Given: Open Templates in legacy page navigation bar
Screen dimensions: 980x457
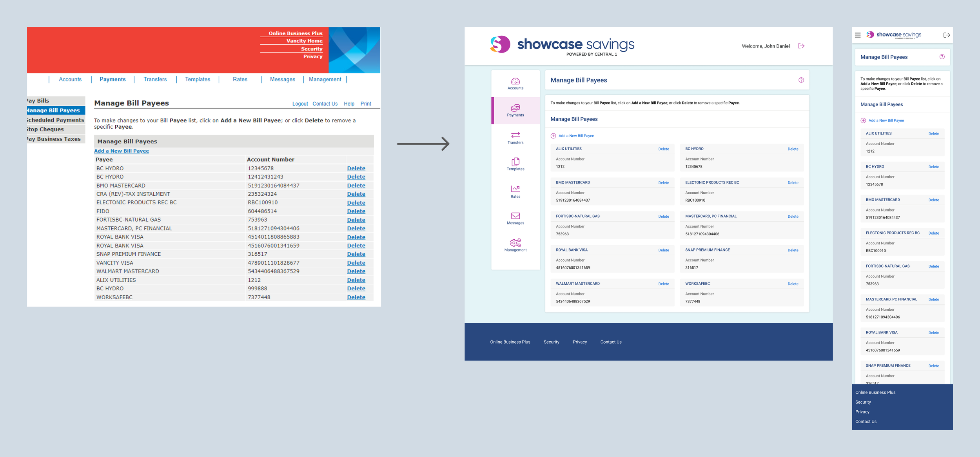Looking at the screenshot, I should (198, 79).
